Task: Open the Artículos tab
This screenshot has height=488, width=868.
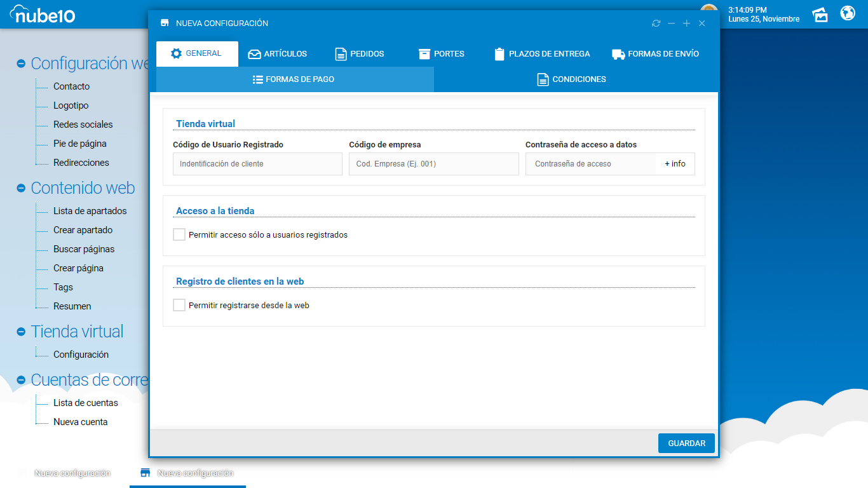Action: tap(278, 54)
